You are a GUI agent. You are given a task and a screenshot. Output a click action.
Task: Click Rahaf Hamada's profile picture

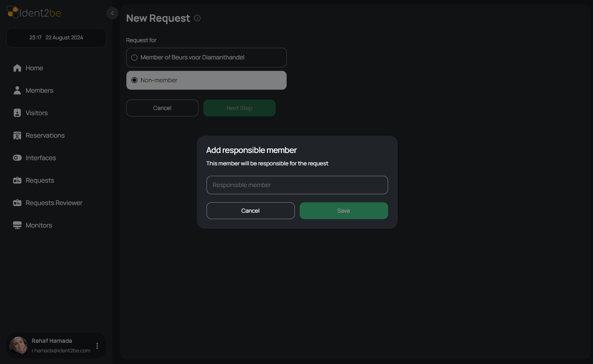(x=19, y=346)
